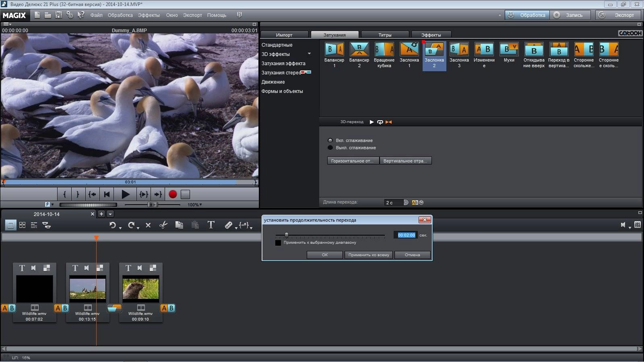Save project with the floppy disk icon
The image size is (644, 362).
click(x=59, y=15)
